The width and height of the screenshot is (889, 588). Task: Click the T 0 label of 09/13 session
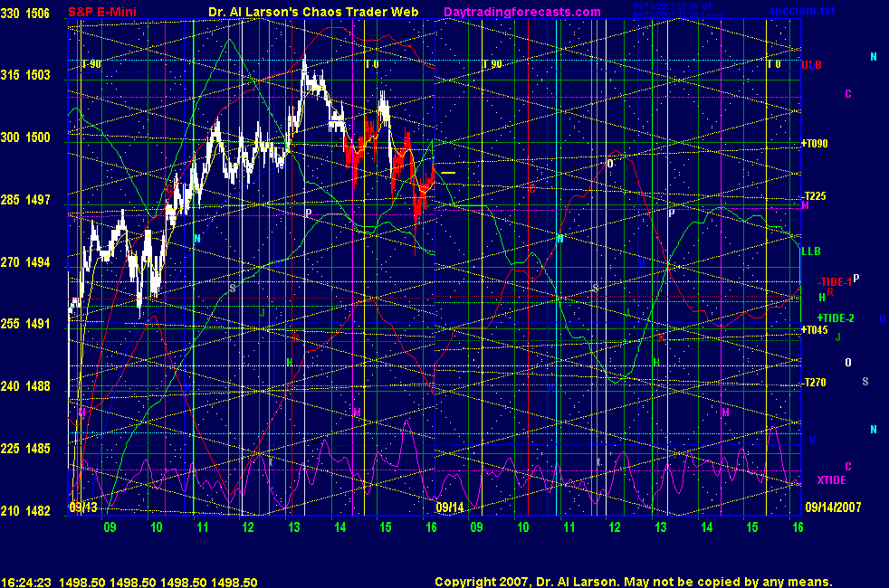(x=372, y=64)
